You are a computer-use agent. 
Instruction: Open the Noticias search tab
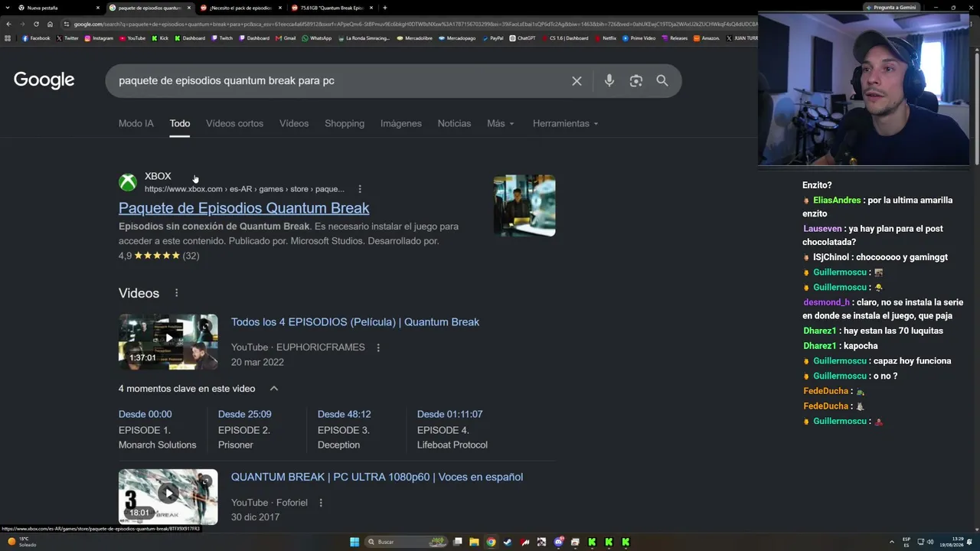pyautogui.click(x=454, y=123)
